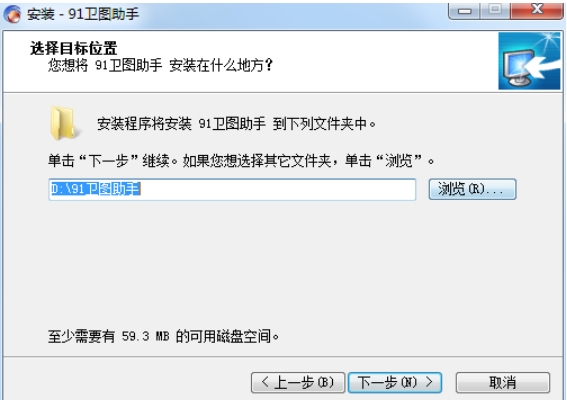
Task: Click the title bar text 安装 - 91卫图助手
Action: click(83, 14)
